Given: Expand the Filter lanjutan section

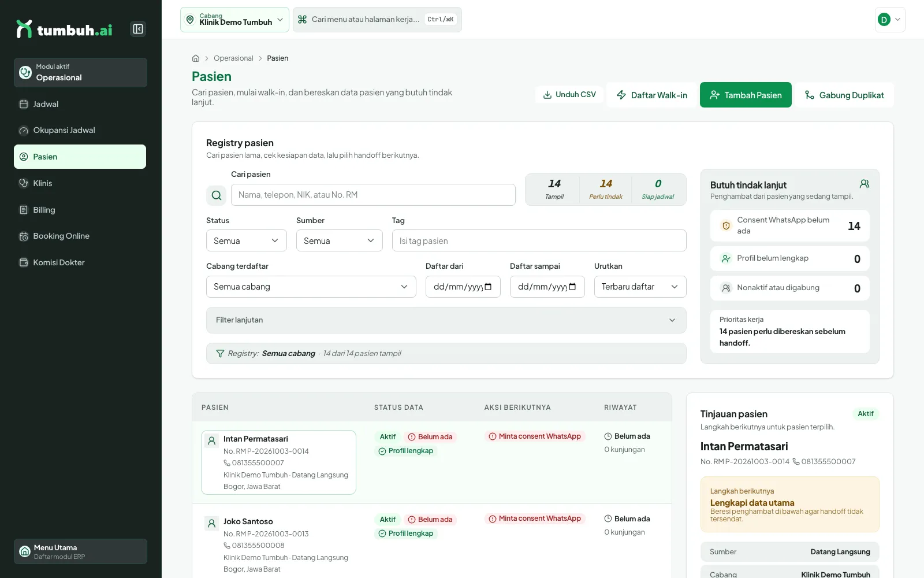Looking at the screenshot, I should [446, 320].
